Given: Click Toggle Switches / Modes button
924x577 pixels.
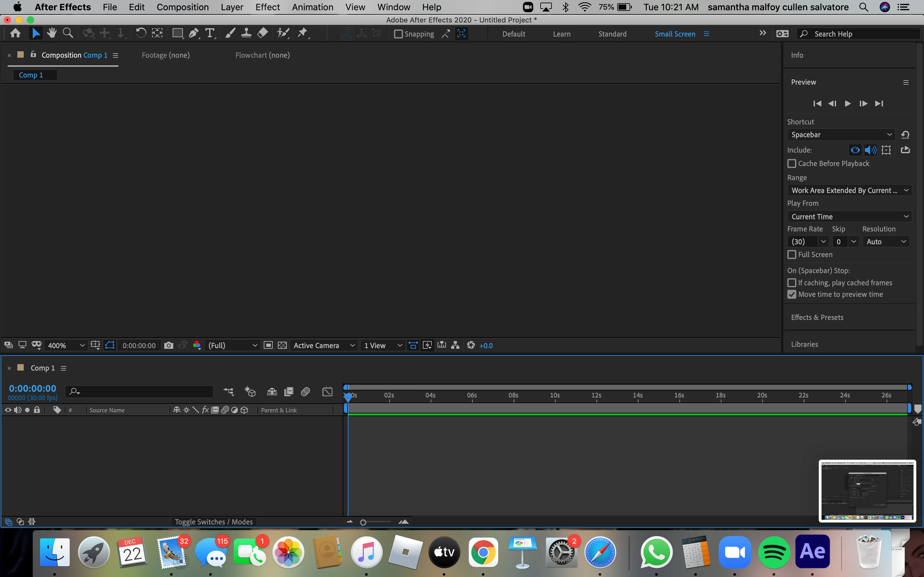Looking at the screenshot, I should 213,522.
